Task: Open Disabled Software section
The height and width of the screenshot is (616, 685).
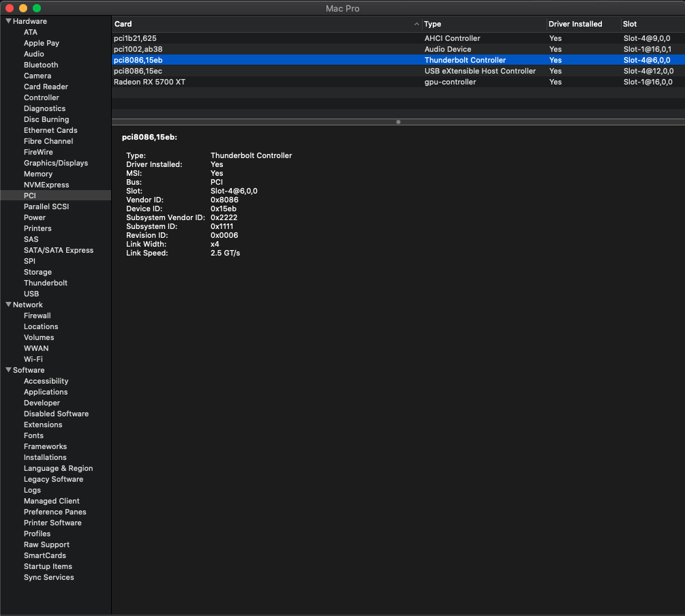Action: (x=56, y=414)
